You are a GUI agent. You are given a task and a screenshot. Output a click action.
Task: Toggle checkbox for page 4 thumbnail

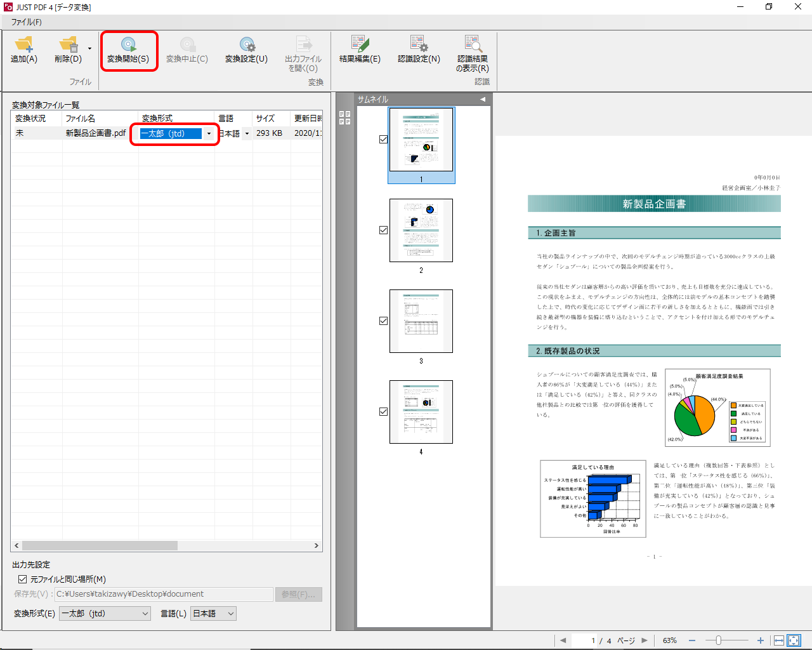tap(383, 411)
